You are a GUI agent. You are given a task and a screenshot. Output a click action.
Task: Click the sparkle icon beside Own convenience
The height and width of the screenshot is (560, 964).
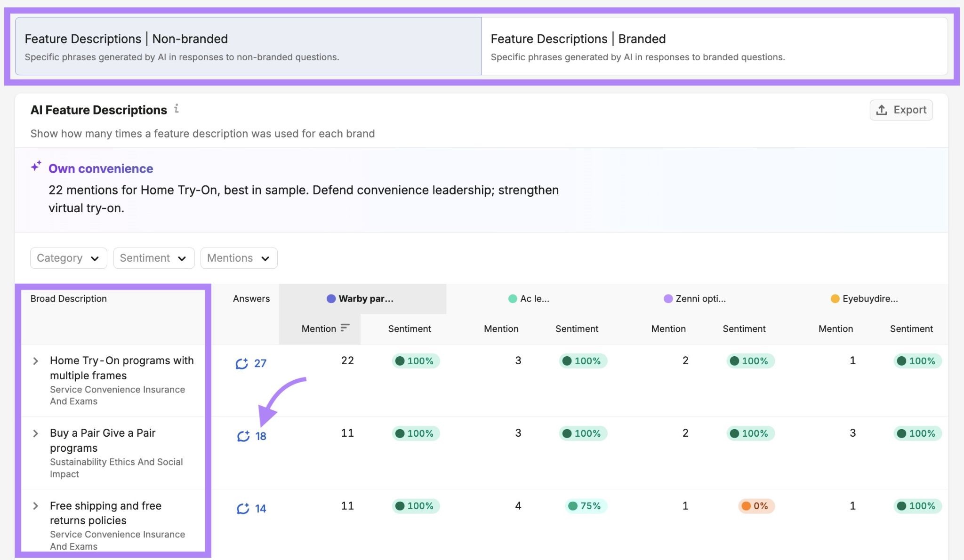36,166
